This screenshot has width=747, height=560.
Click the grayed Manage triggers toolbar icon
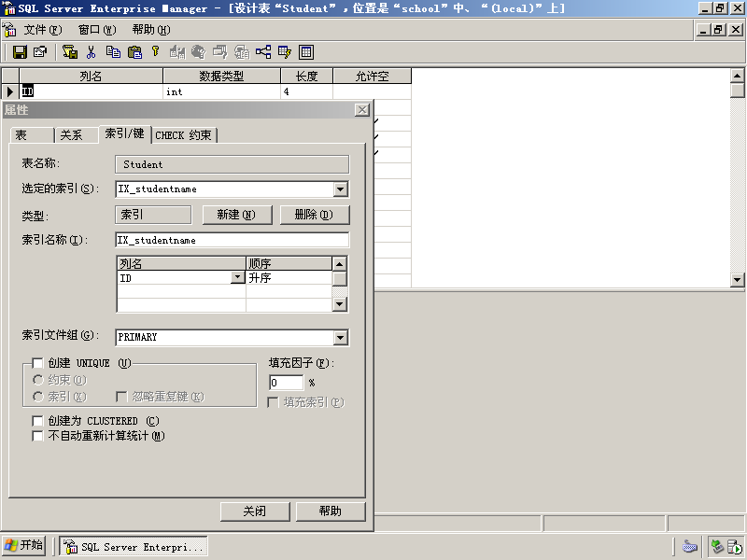click(242, 52)
